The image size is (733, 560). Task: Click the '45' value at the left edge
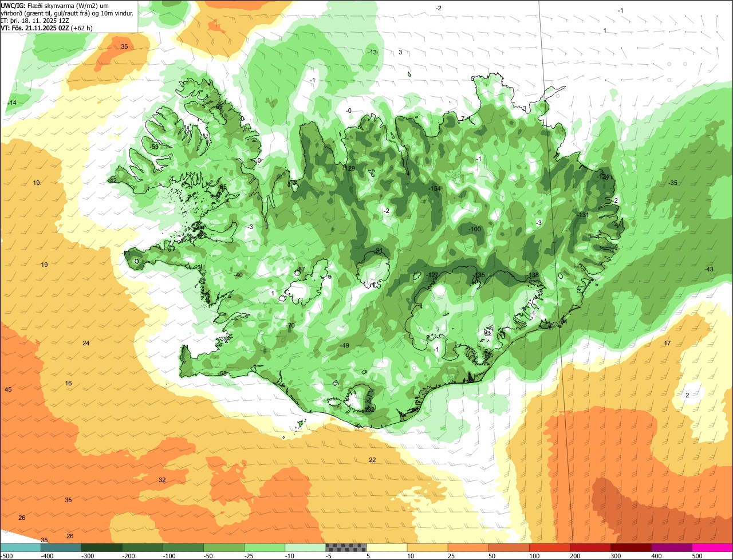coord(8,390)
